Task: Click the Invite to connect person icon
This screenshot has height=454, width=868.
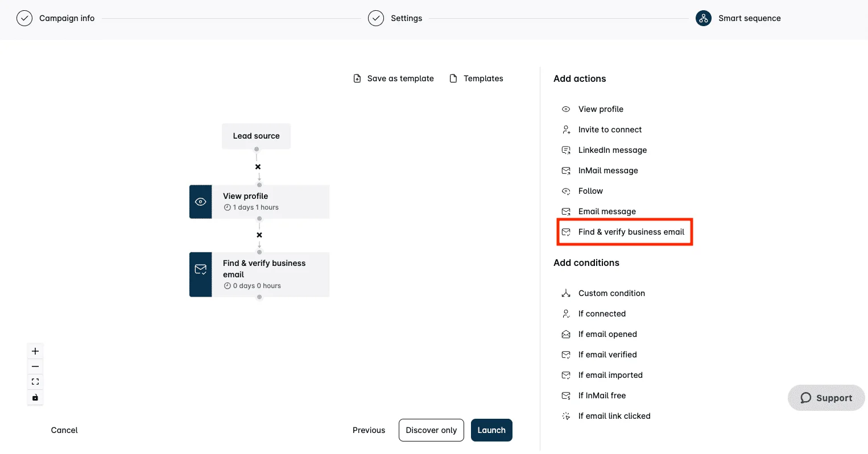Action: (566, 130)
